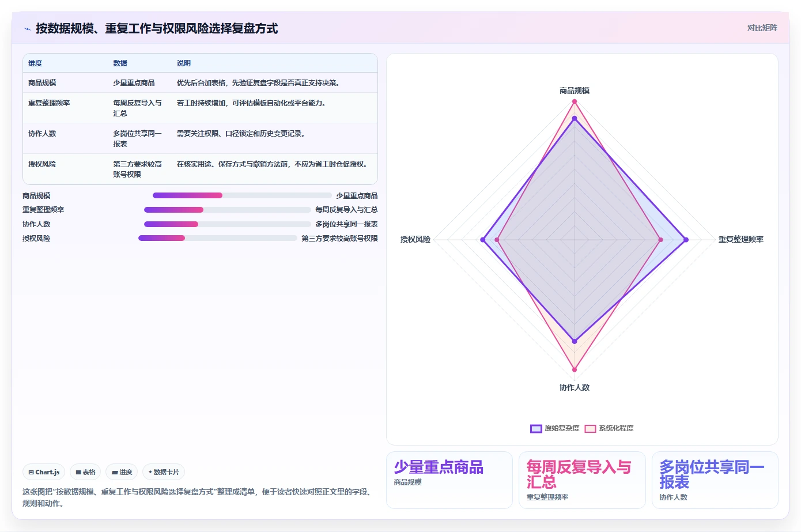Click the progress value label 第三方要求较高账号权限
The image size is (801, 532).
click(x=339, y=239)
